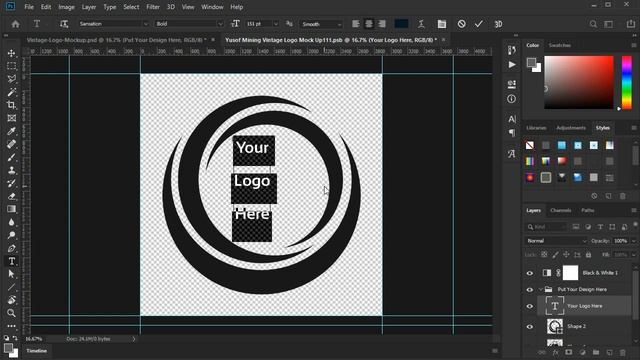
Task: Select the Horizontal Type tool
Action: pos(11,261)
